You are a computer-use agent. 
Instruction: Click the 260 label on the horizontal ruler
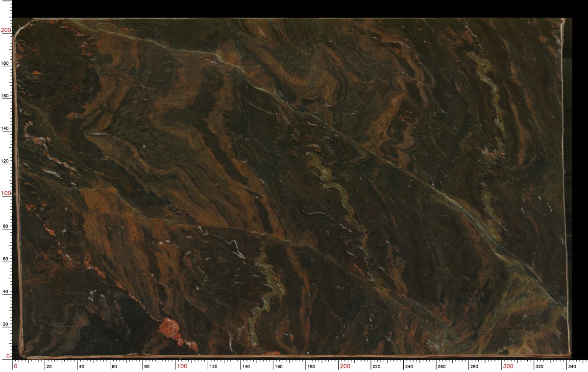(x=441, y=367)
